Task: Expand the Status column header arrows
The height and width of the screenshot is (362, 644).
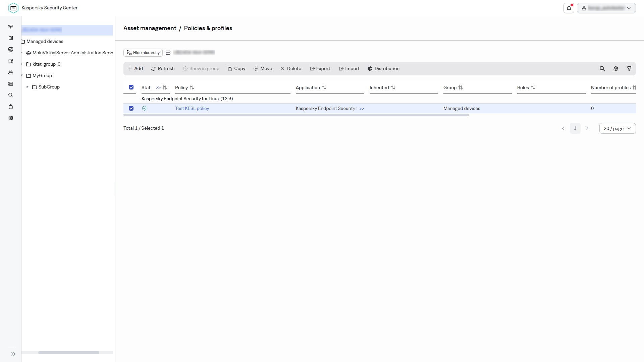Action: [158, 88]
